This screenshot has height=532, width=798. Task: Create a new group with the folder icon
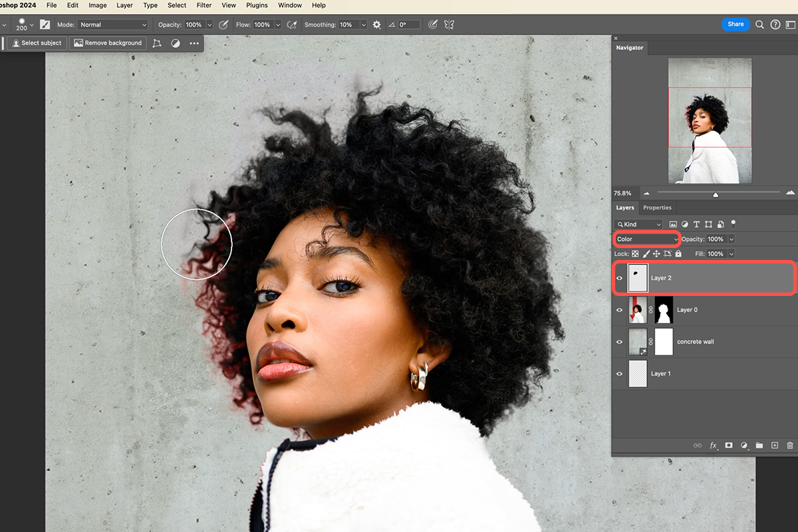click(x=759, y=446)
